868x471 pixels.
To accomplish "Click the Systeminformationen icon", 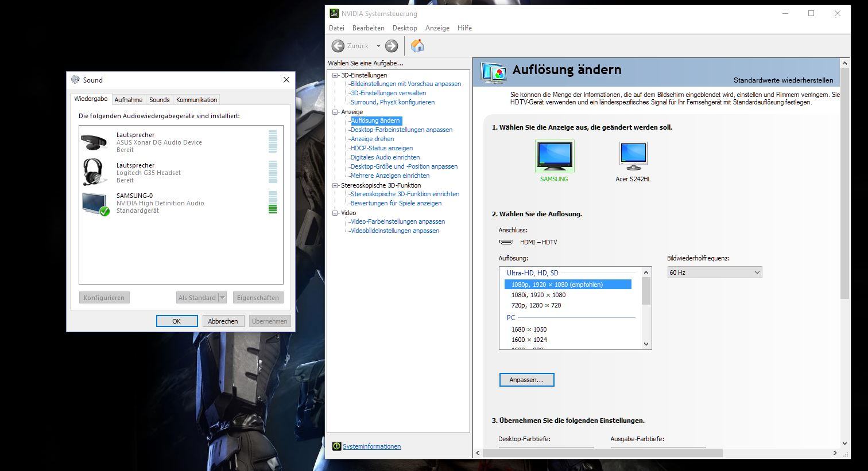I will [x=337, y=446].
